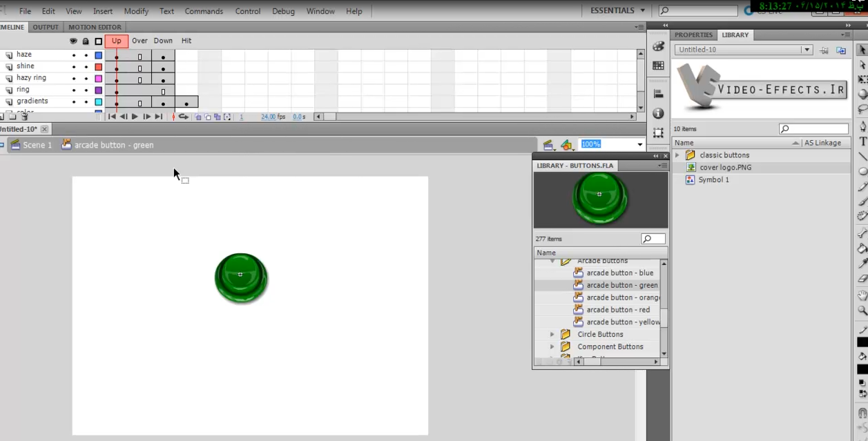Click the Edit Scene icon
This screenshot has width=868, height=441.
pyautogui.click(x=548, y=145)
